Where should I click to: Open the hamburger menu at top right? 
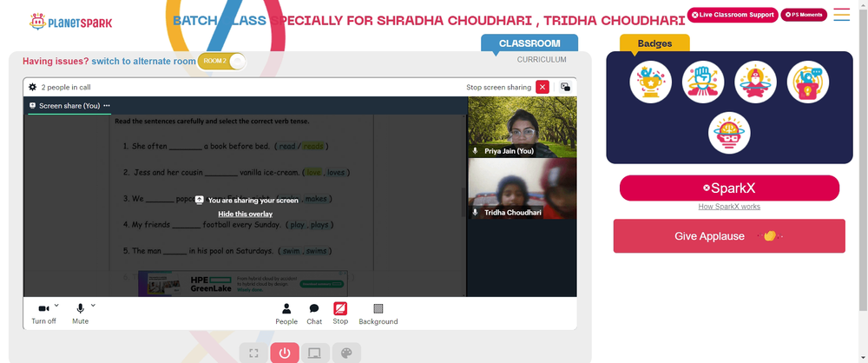841,15
